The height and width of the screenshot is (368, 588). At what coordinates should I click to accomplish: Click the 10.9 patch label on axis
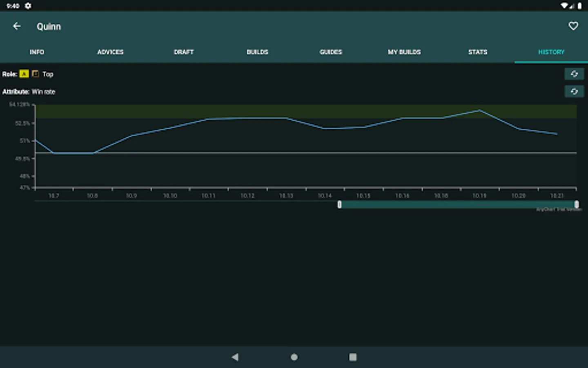(x=131, y=196)
